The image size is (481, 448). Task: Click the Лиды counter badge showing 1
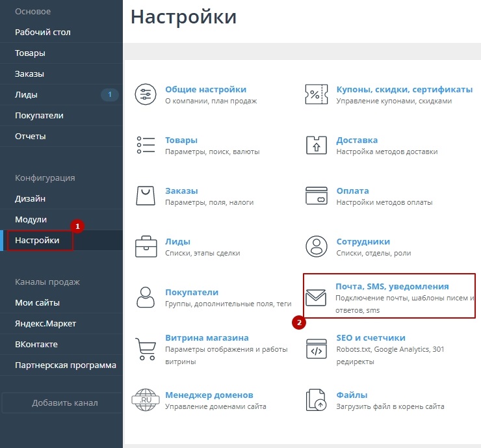[109, 95]
